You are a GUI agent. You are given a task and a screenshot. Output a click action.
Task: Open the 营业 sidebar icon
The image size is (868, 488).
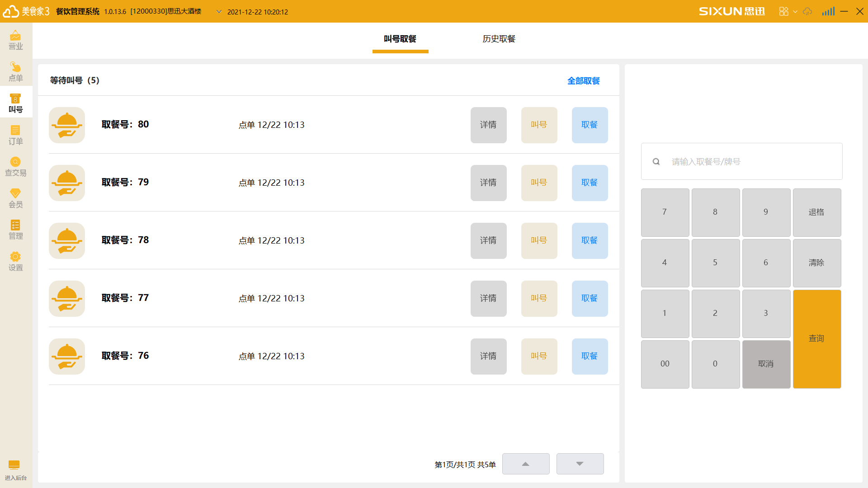click(16, 40)
